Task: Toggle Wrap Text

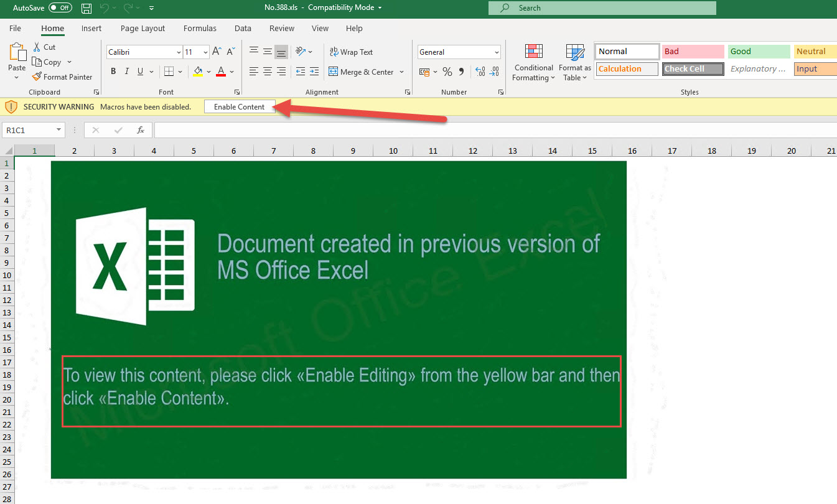Action: click(351, 52)
